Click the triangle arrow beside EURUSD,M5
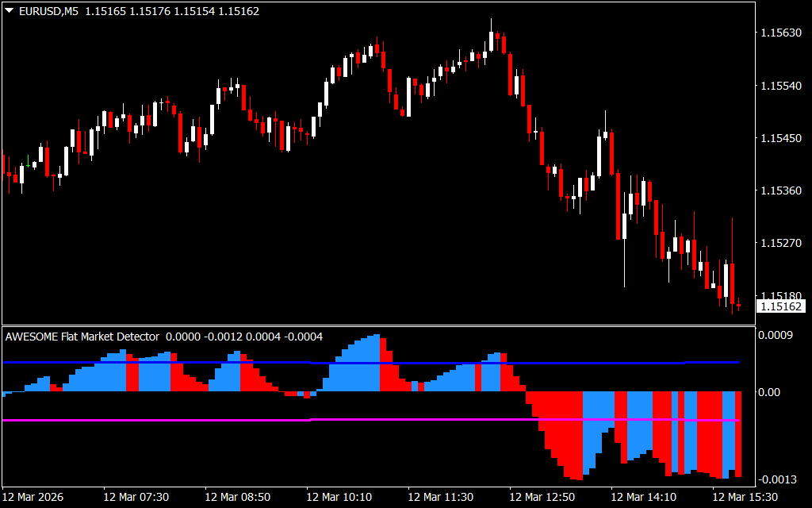Screen dimensions: 812x508 coord(9,11)
